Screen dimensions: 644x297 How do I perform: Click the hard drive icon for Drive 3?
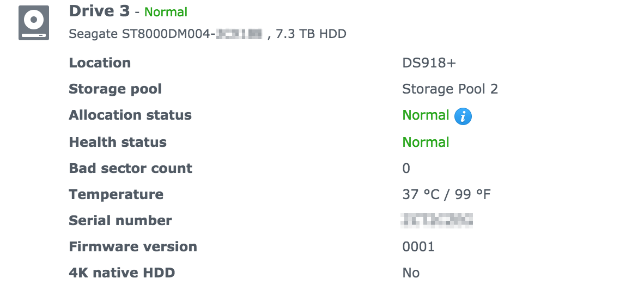point(34,23)
